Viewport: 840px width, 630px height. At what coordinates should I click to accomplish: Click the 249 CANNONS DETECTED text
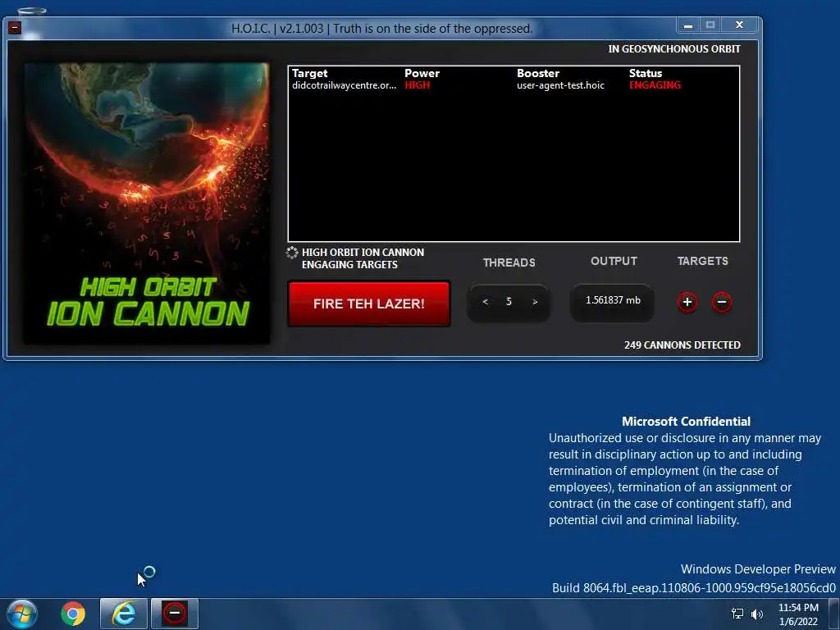point(682,345)
